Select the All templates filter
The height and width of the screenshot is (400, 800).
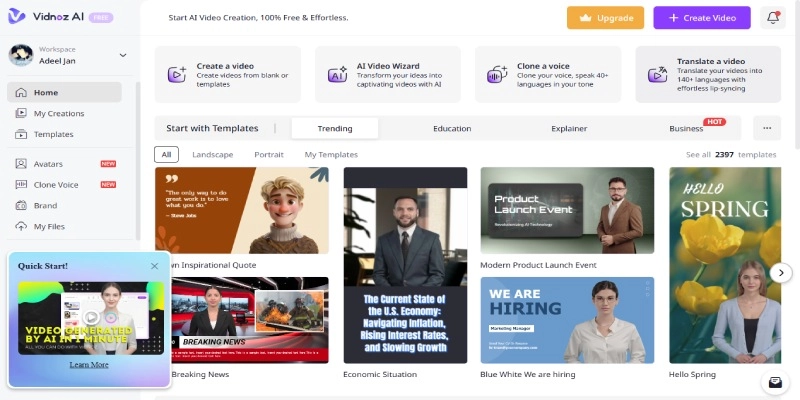point(167,155)
